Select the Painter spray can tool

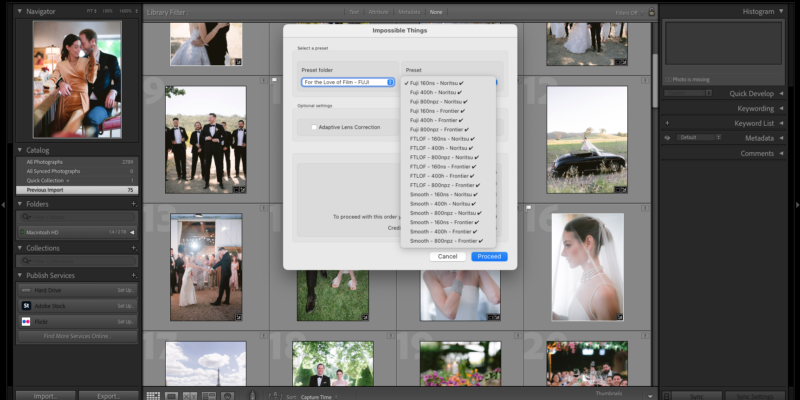(x=252, y=395)
